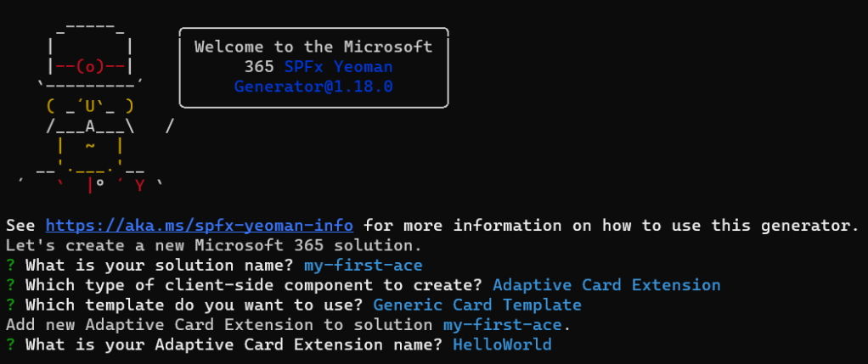The image size is (868, 364).
Task: Click the 'my-first-ace' solution name answer
Action: [363, 266]
